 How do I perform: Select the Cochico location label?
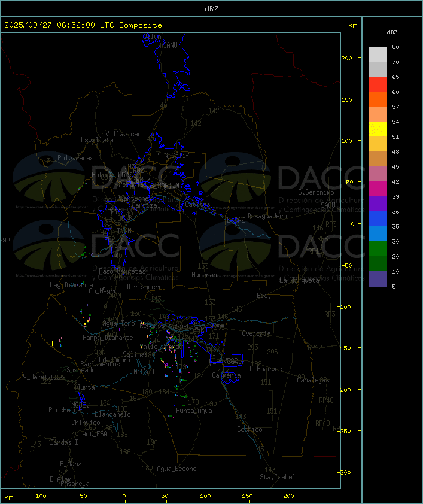tap(249, 429)
